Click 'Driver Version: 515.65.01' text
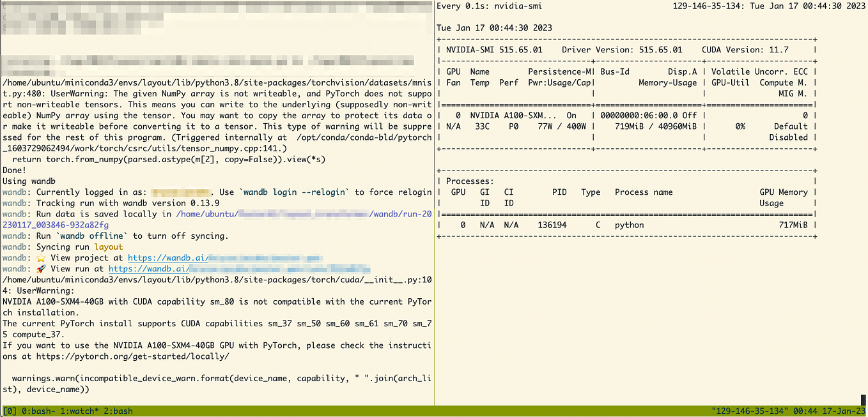868x417 pixels. pos(622,50)
